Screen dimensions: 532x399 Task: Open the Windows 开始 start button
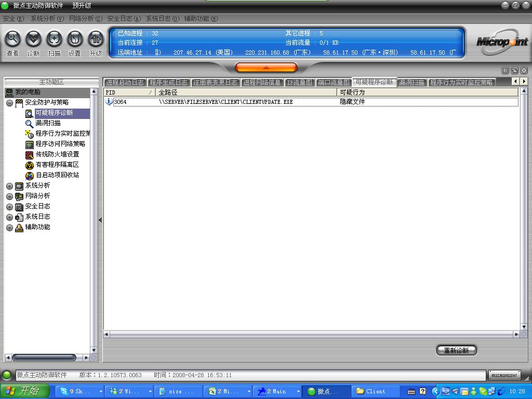25,391
